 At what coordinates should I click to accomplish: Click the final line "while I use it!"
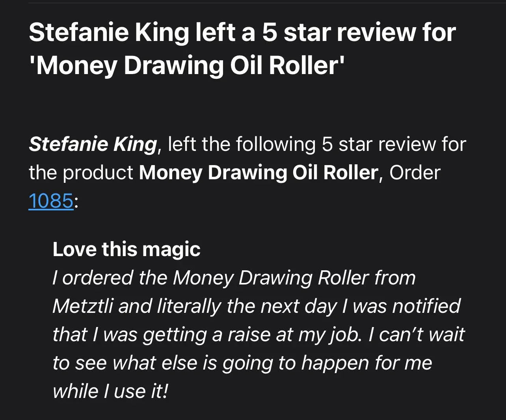click(x=110, y=391)
